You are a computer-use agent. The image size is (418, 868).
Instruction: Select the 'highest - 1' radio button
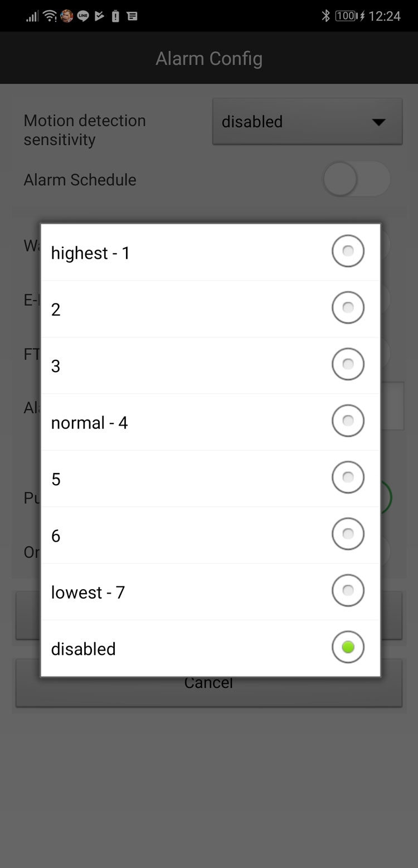click(348, 252)
